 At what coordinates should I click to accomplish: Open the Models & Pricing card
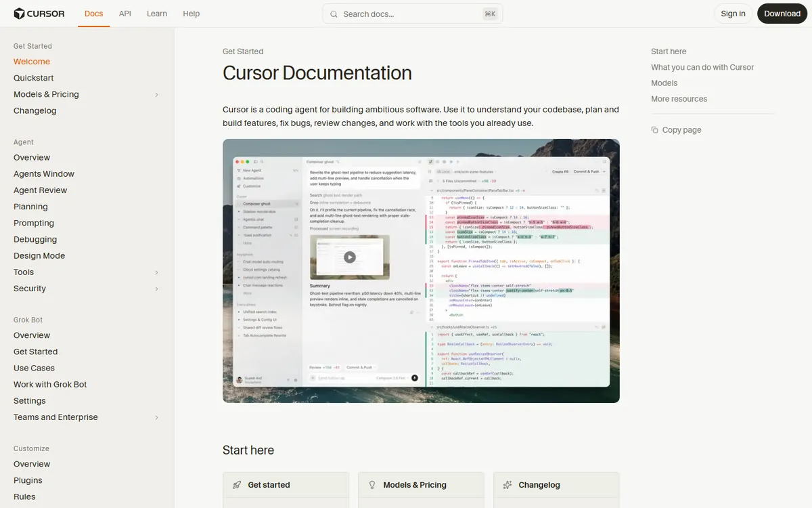421,490
